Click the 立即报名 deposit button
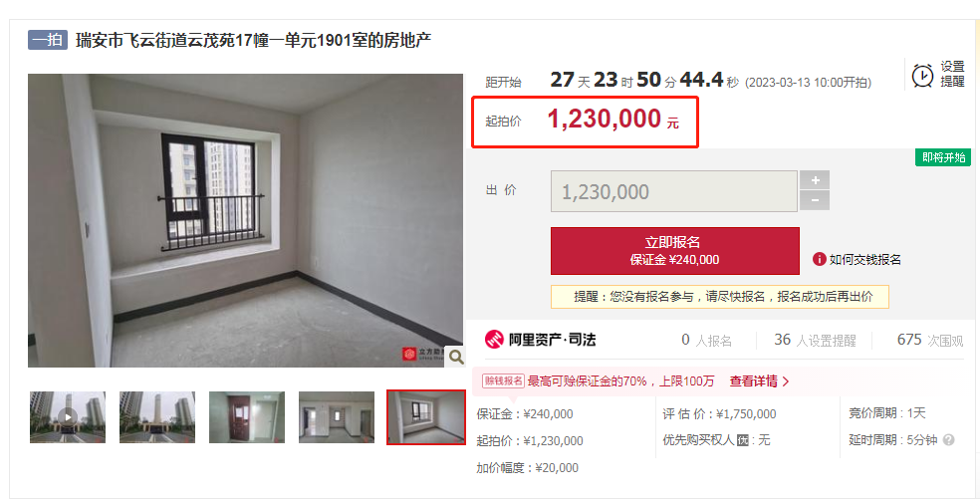The height and width of the screenshot is (503, 980). (674, 251)
